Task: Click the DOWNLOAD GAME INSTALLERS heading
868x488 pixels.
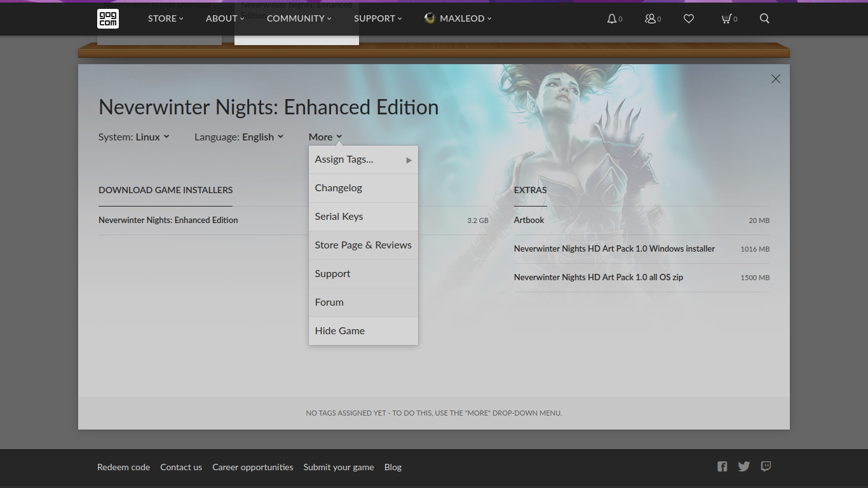Action: click(166, 190)
